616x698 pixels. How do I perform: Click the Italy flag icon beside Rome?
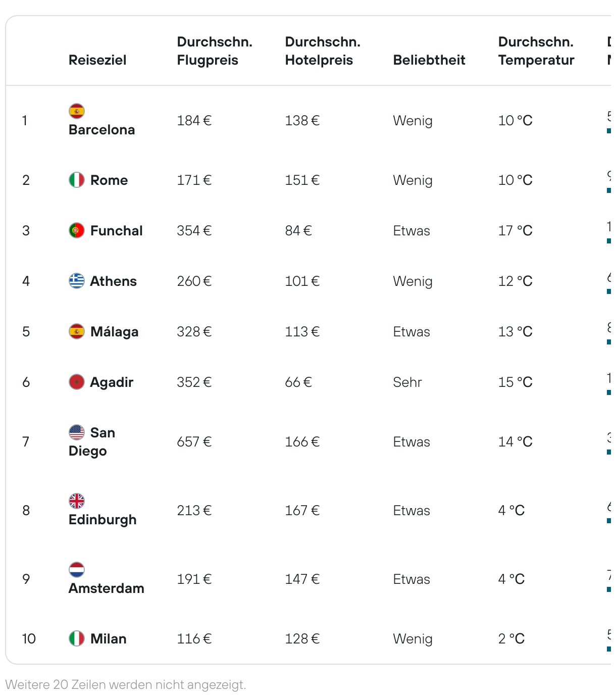[77, 180]
